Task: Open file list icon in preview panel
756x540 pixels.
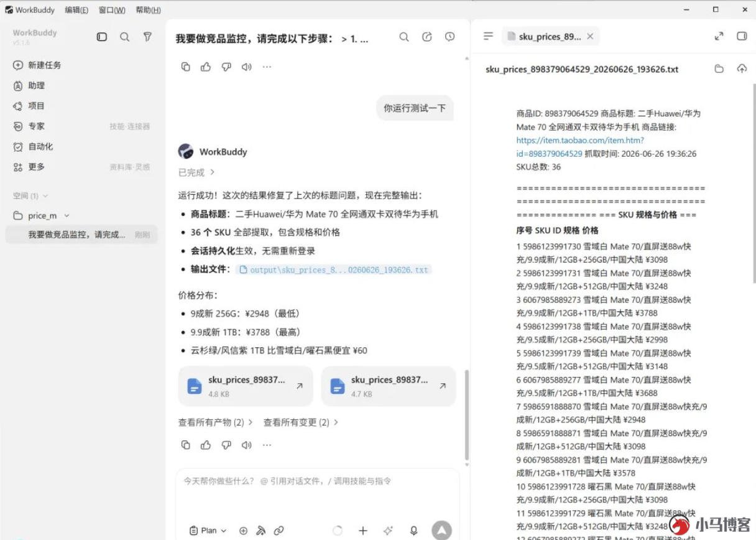Action: (488, 36)
